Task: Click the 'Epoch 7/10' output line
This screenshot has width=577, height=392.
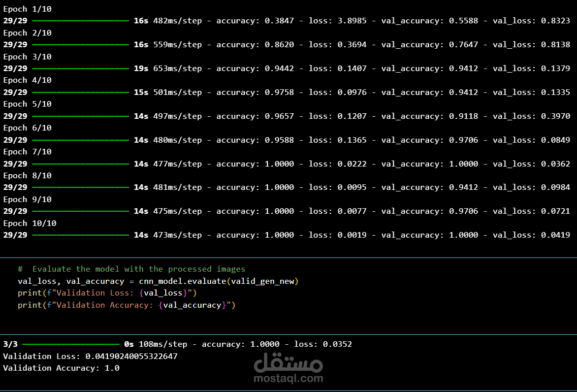Action: tap(27, 152)
